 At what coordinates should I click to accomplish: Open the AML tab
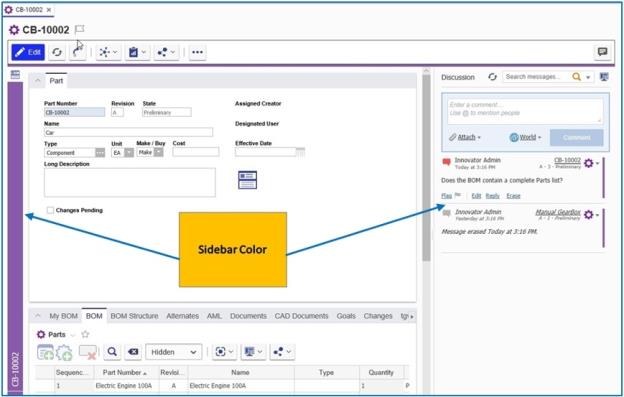pos(214,316)
